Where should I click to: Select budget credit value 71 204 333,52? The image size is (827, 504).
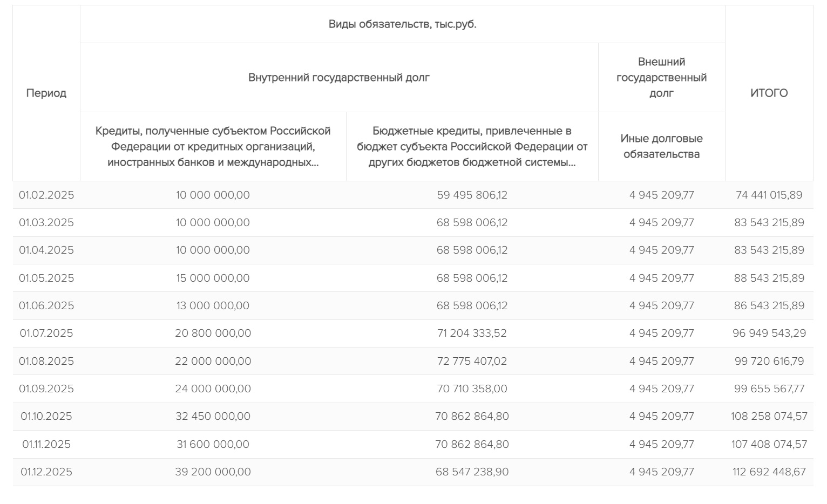click(x=472, y=333)
